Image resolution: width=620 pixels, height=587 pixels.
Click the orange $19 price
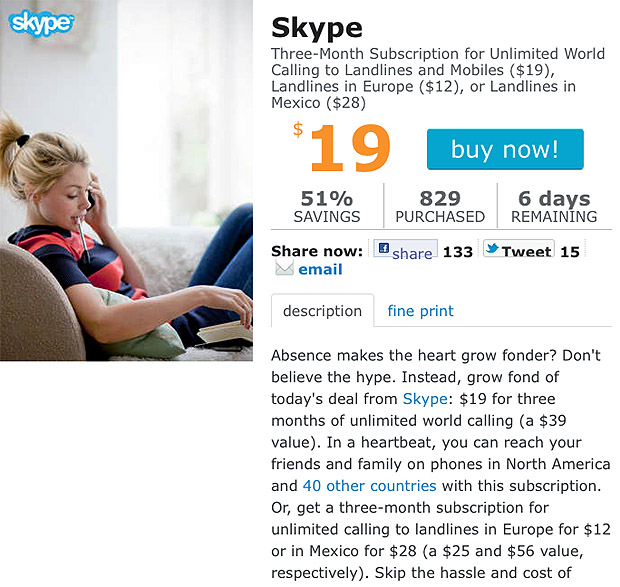coord(342,147)
